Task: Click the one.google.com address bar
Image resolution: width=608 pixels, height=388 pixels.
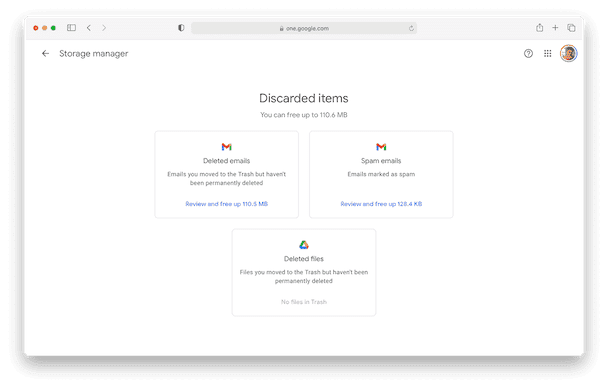Action: tap(304, 28)
